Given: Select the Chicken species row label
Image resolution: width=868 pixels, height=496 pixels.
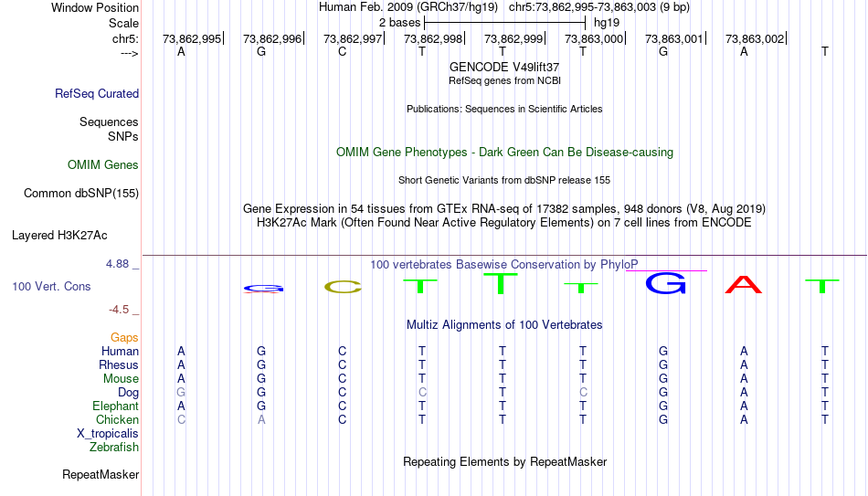Looking at the screenshot, I should (x=117, y=419).
